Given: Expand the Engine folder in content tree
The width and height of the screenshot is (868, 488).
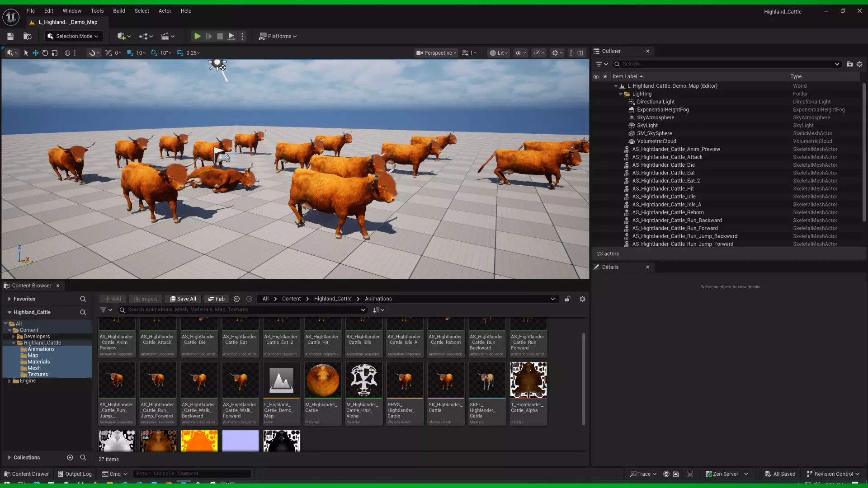Looking at the screenshot, I should 9,381.
